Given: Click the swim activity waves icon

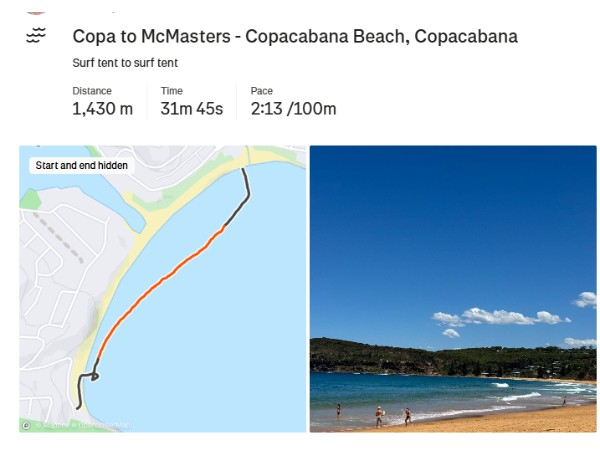Looking at the screenshot, I should 36,37.
